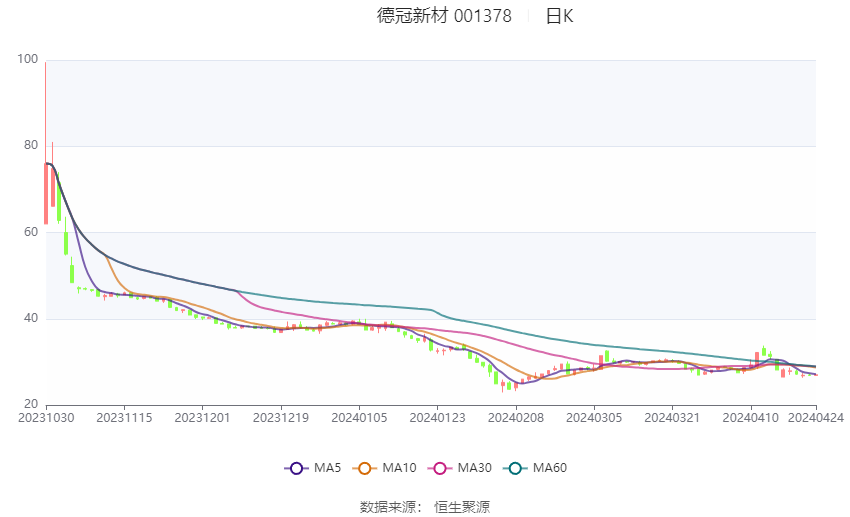This screenshot has width=850, height=517.
Task: Click the x-axis date 20240208
Action: point(516,418)
